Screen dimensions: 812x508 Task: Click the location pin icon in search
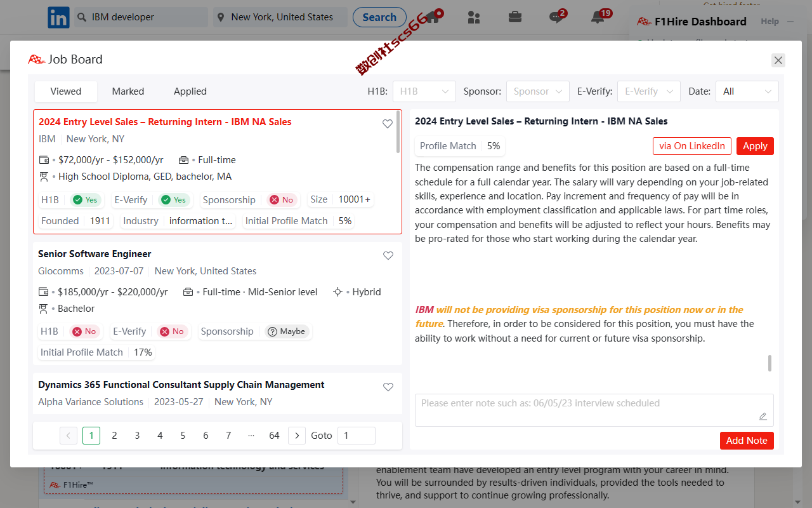click(x=221, y=17)
